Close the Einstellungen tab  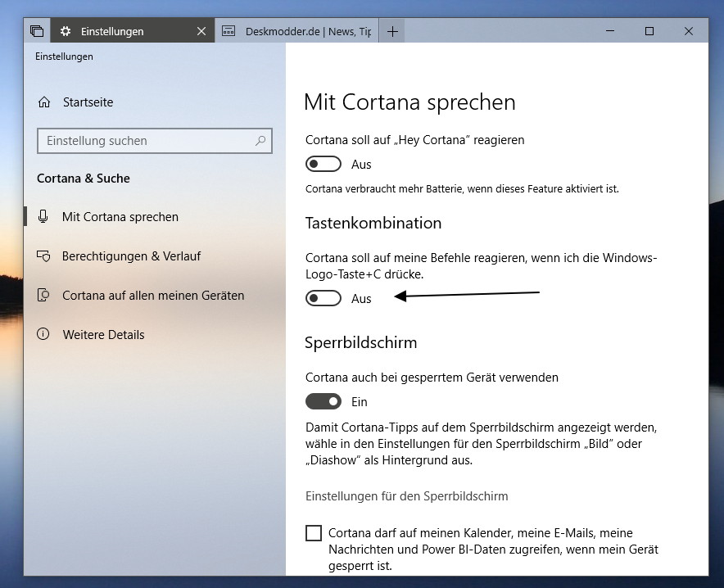tap(201, 31)
